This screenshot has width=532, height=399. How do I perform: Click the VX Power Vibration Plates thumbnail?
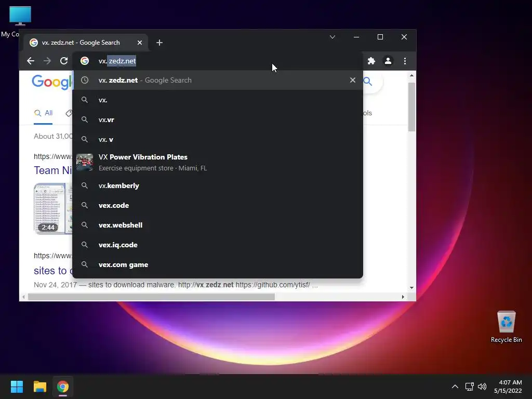tap(85, 162)
